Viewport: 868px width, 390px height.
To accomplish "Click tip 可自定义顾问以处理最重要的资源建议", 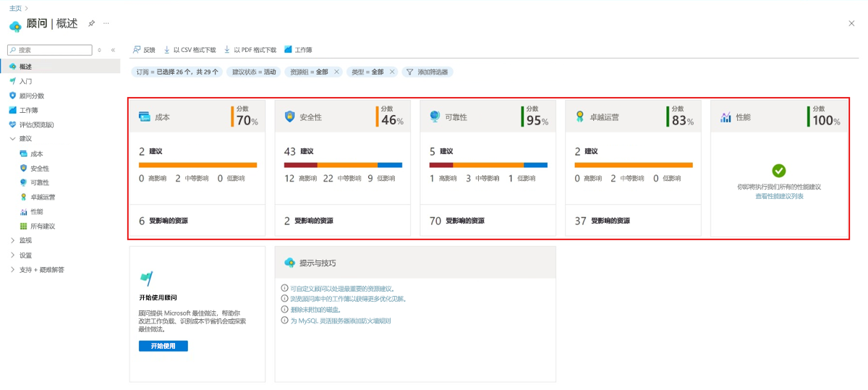I will [x=342, y=288].
